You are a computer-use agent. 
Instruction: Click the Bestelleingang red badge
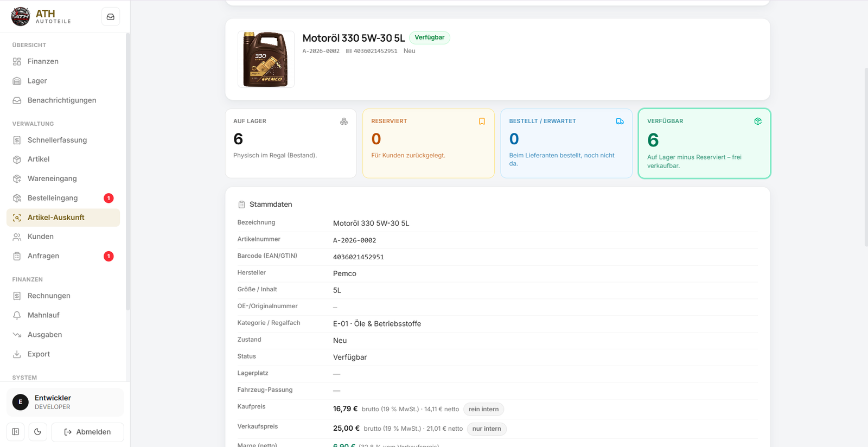(108, 198)
